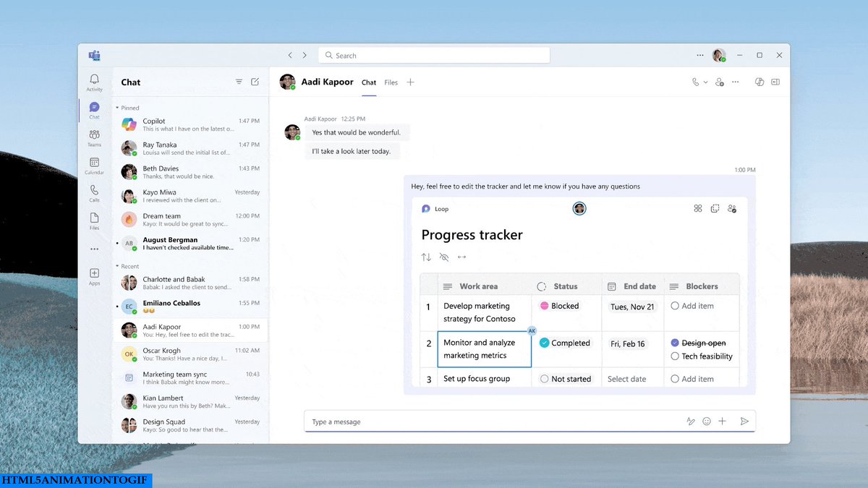Change the Completed status in row 2
The height and width of the screenshot is (488, 868).
pyautogui.click(x=565, y=343)
